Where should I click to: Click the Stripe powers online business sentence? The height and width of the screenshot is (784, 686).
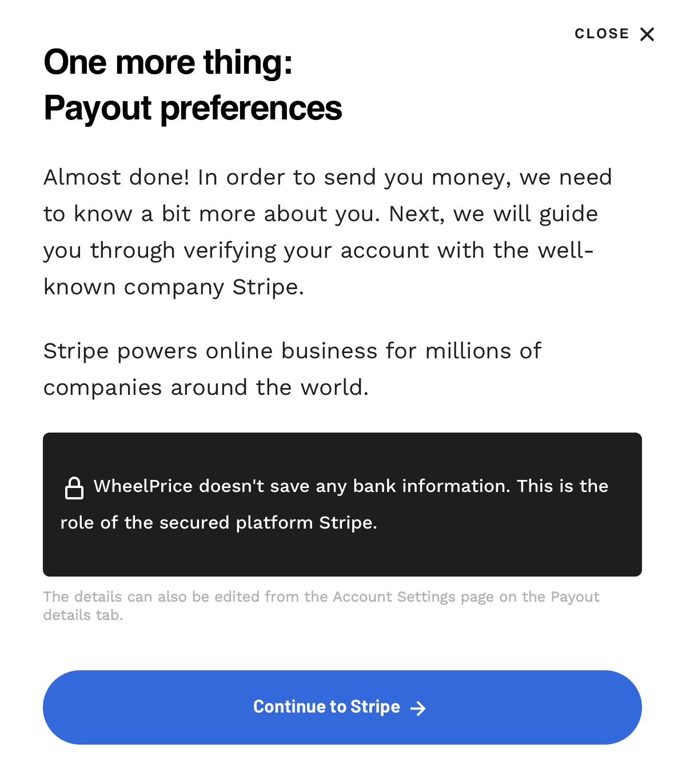[293, 369]
